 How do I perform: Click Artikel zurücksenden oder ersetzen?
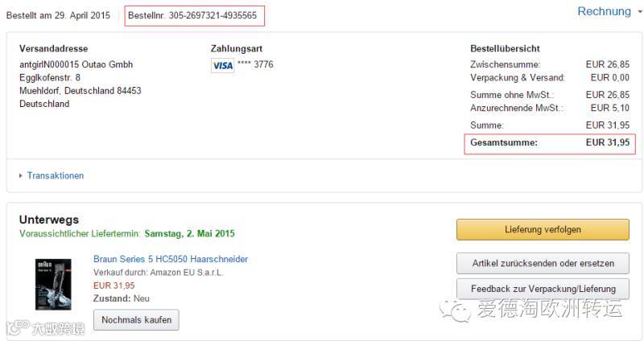pos(543,263)
